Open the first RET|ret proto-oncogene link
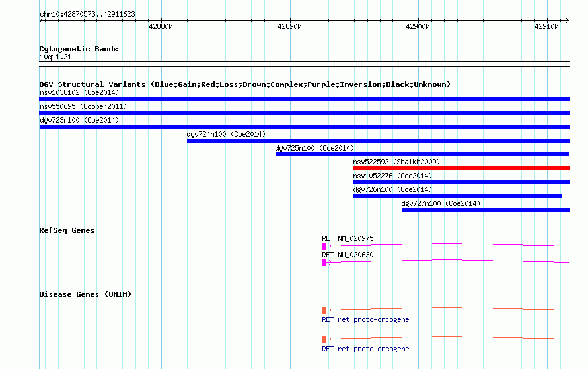The image size is (588, 369). (x=365, y=319)
